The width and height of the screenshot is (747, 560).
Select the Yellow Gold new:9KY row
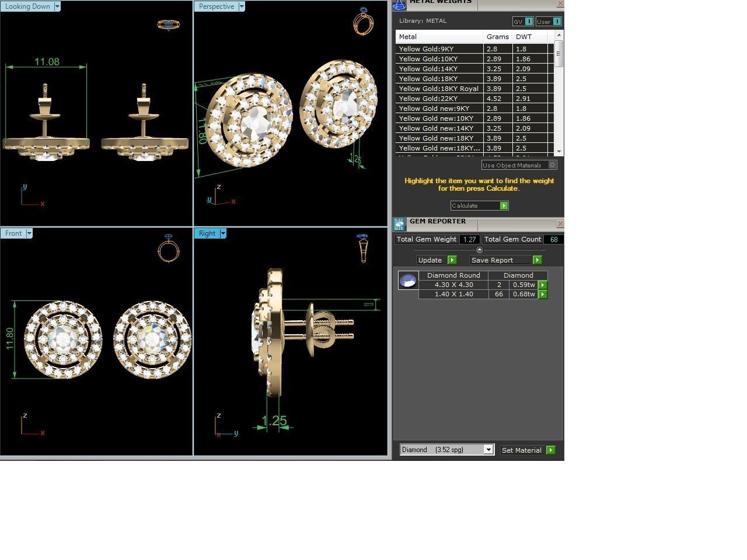point(474,108)
